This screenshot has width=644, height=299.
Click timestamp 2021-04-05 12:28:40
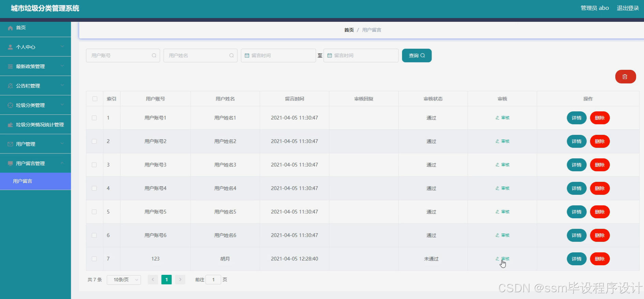point(295,259)
